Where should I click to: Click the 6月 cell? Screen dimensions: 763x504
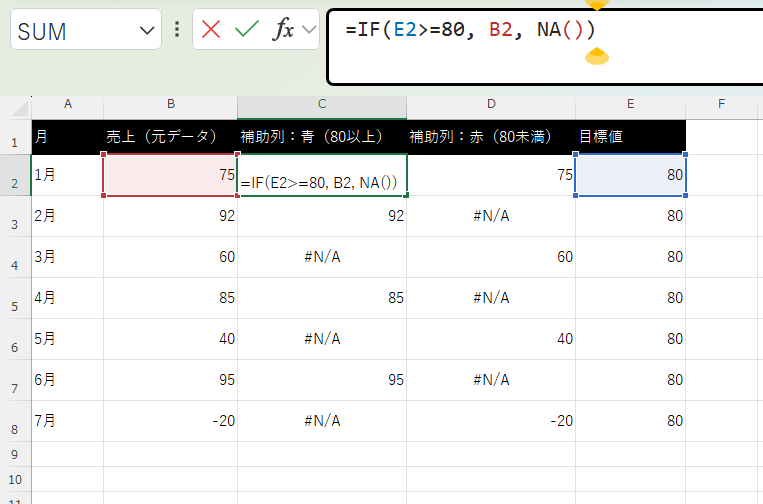click(x=68, y=380)
